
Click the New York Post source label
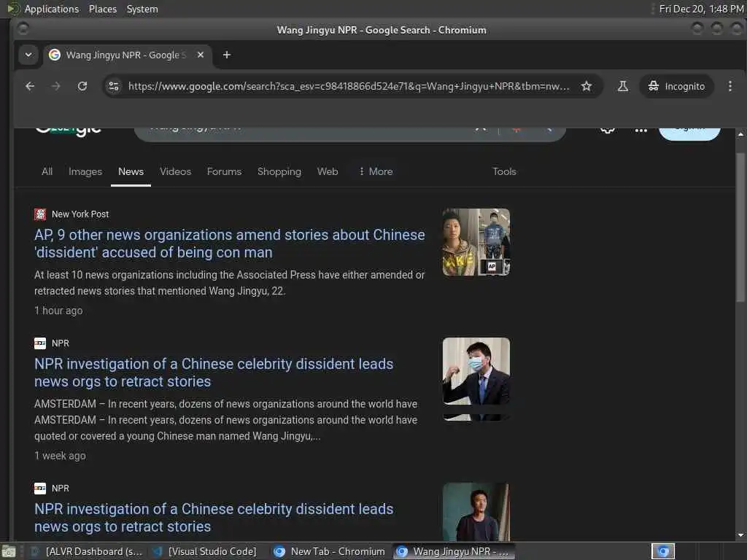coord(80,214)
